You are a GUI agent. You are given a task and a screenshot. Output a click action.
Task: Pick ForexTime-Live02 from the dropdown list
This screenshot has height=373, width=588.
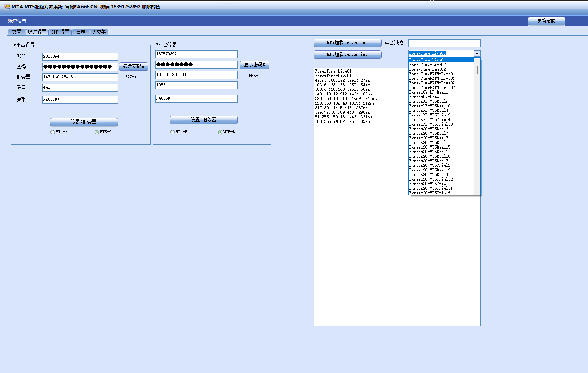427,65
